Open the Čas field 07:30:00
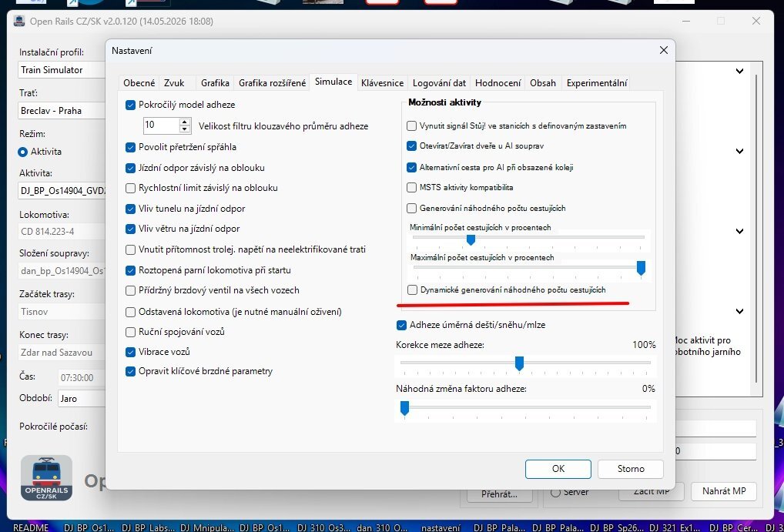The image size is (784, 532). pyautogui.click(x=82, y=378)
